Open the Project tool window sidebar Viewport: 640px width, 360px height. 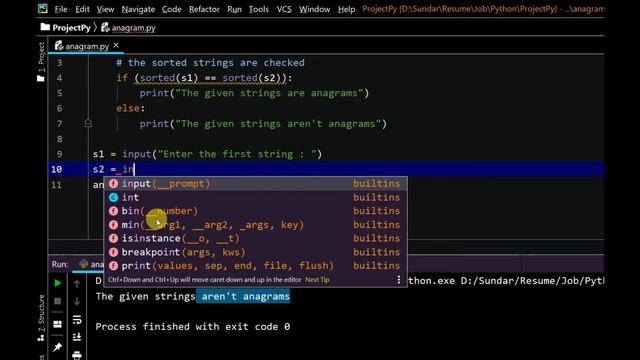click(41, 61)
